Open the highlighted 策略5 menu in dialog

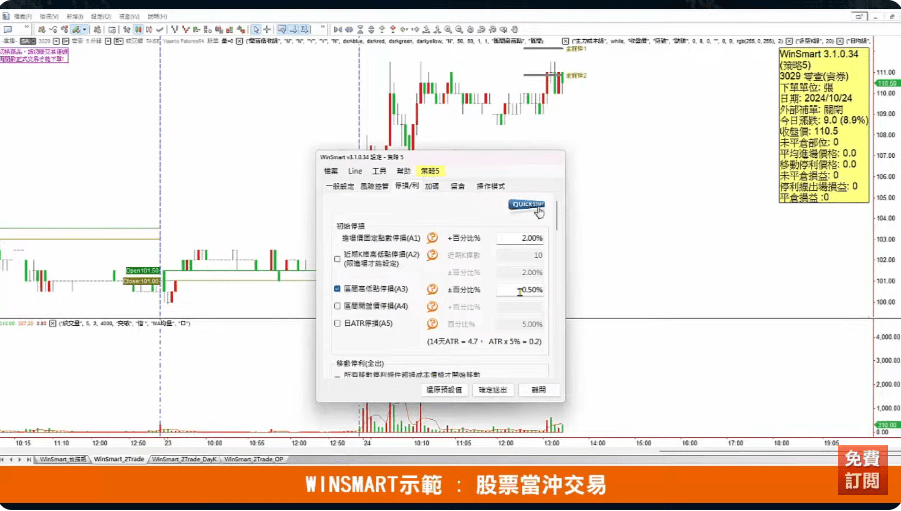click(x=430, y=171)
